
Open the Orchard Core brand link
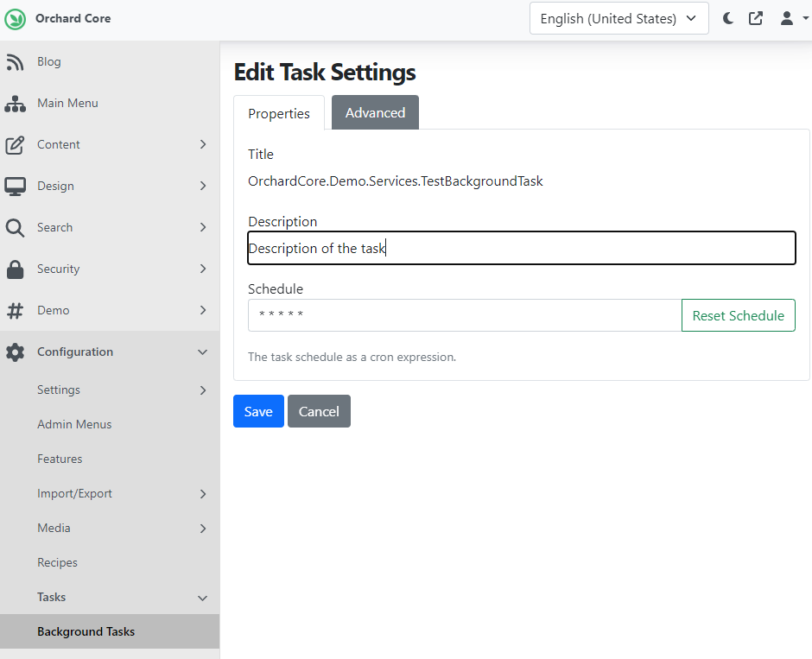73,19
